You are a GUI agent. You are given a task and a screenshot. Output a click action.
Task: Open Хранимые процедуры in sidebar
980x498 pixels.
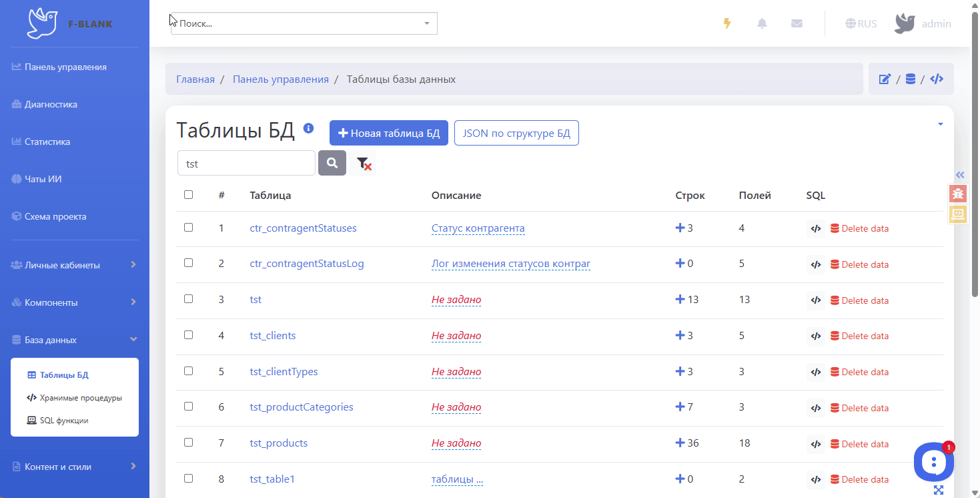[80, 398]
